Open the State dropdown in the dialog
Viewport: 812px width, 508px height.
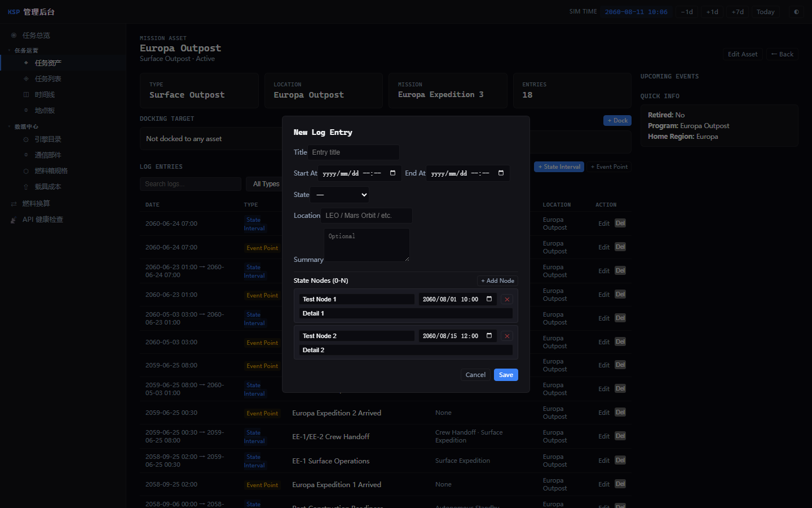pyautogui.click(x=341, y=195)
